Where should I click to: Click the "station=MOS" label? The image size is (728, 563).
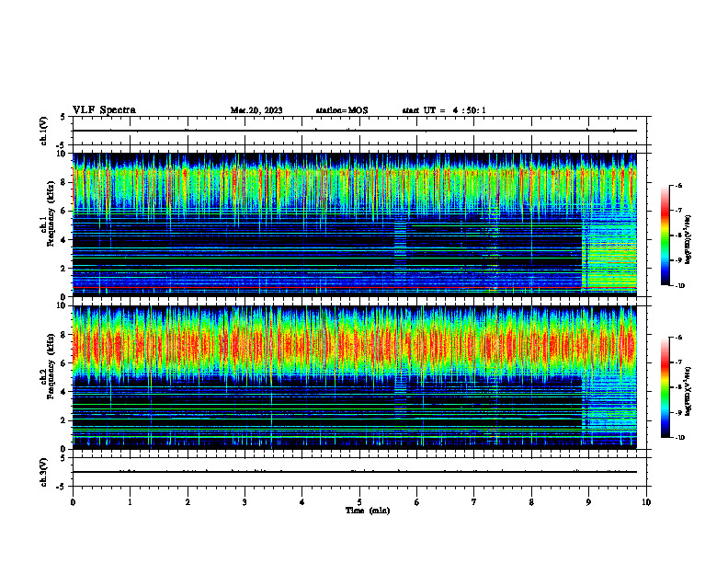coord(342,110)
